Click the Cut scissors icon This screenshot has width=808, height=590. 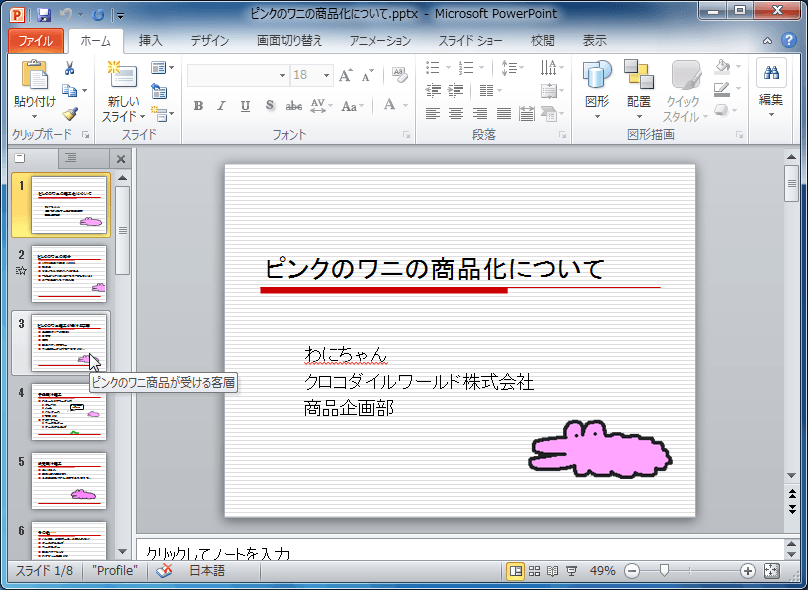pos(69,68)
